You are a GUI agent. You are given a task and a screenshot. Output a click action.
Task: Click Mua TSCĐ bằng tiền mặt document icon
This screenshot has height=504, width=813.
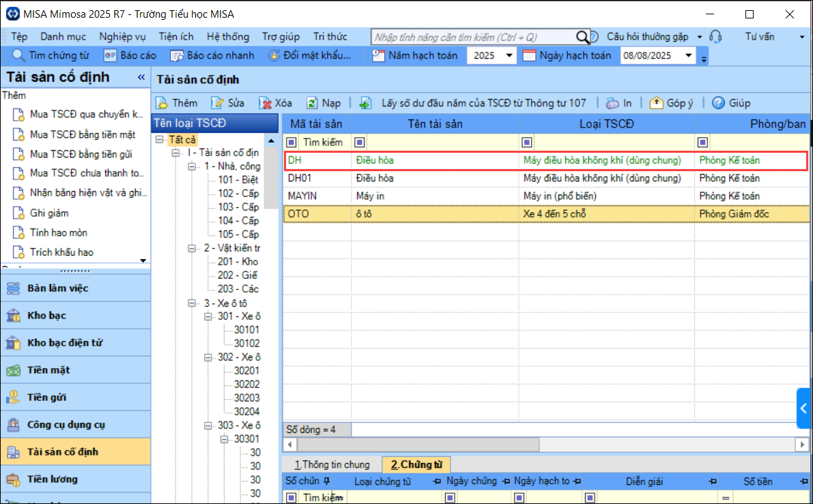pyautogui.click(x=18, y=134)
